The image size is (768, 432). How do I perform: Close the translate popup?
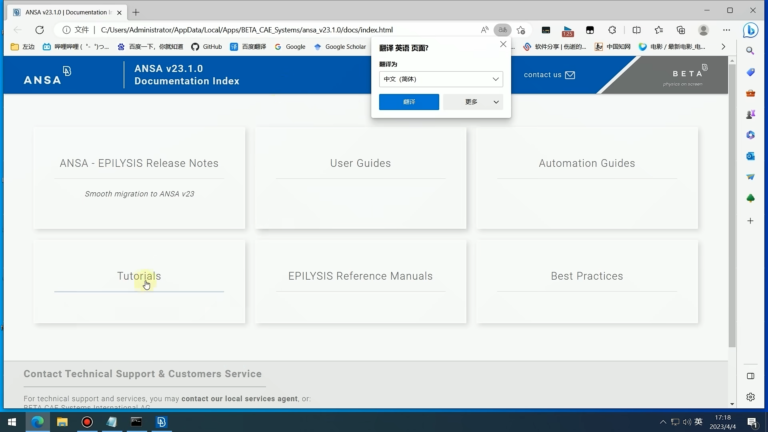(x=503, y=44)
